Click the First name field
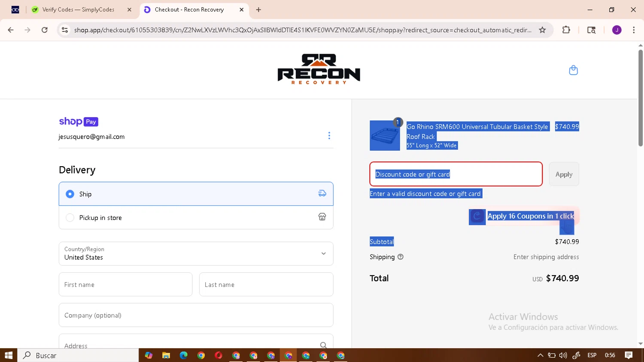This screenshot has height=362, width=644. coord(125,284)
